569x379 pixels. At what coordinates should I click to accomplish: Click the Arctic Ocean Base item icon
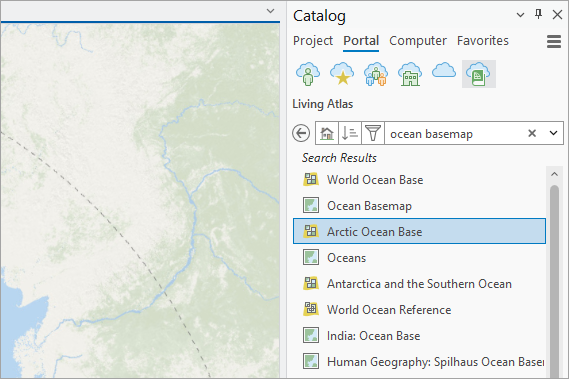click(x=311, y=231)
